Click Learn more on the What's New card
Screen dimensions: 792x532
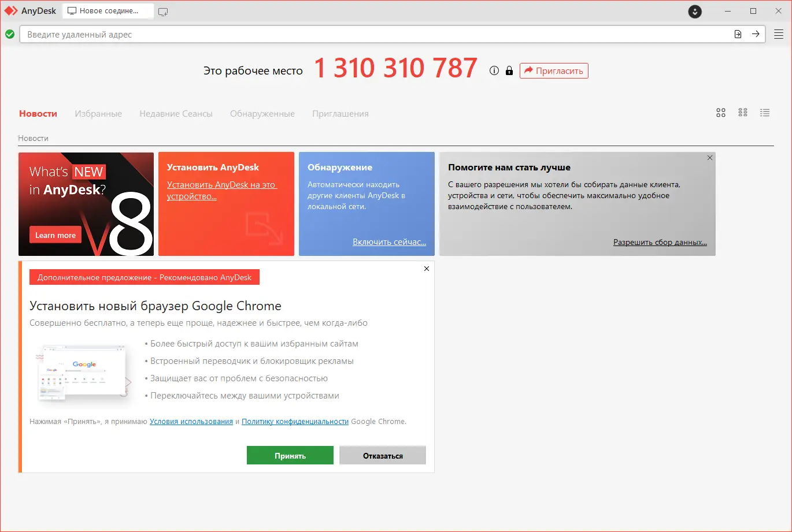(55, 235)
